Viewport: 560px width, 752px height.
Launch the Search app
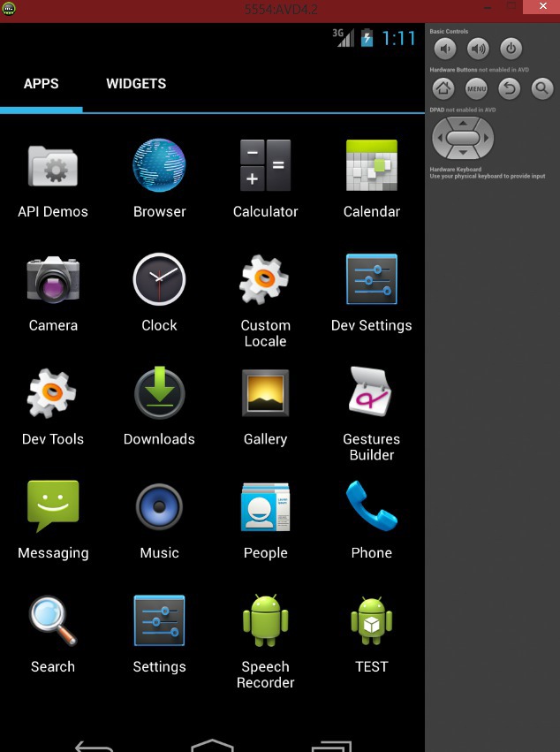53,635
